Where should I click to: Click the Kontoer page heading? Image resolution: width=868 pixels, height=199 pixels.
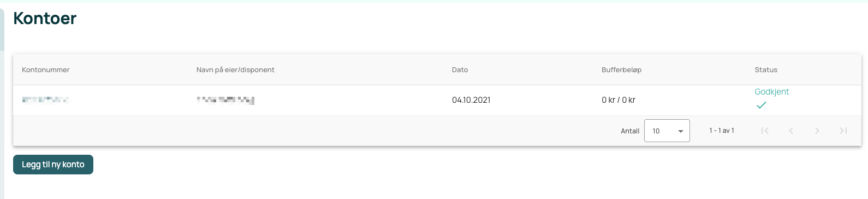point(45,18)
